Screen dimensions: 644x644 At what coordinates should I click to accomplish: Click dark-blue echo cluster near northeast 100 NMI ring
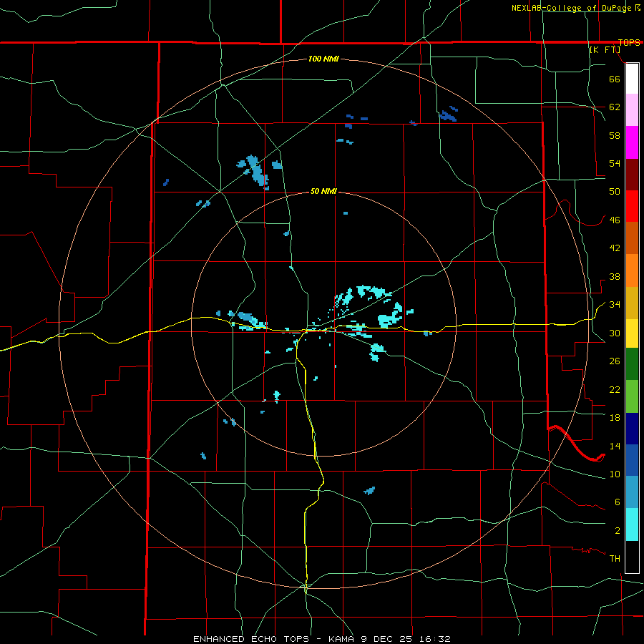point(448,114)
